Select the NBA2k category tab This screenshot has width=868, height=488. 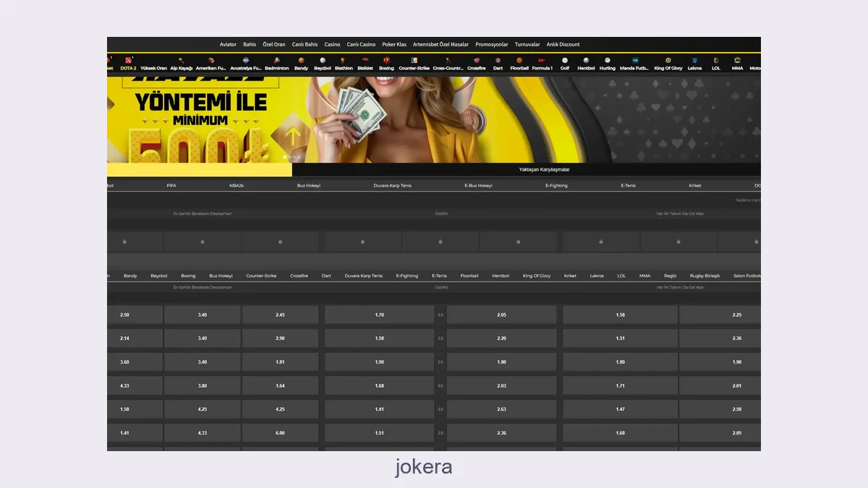pyautogui.click(x=237, y=186)
